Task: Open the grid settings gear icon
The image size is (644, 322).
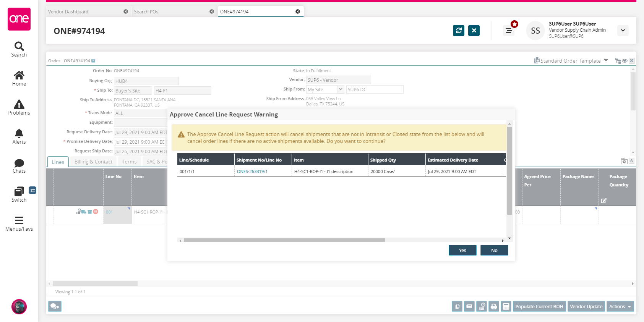Action: (624, 161)
